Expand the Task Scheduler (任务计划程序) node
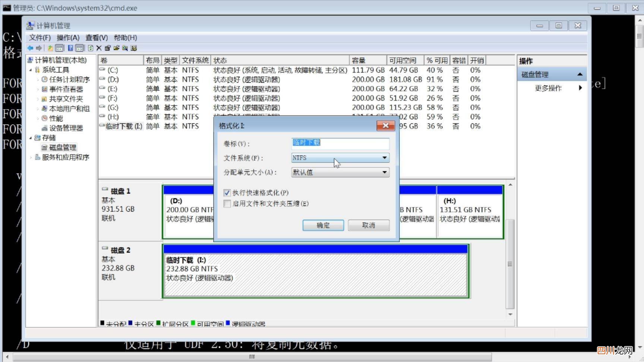644x362 pixels. (38, 79)
